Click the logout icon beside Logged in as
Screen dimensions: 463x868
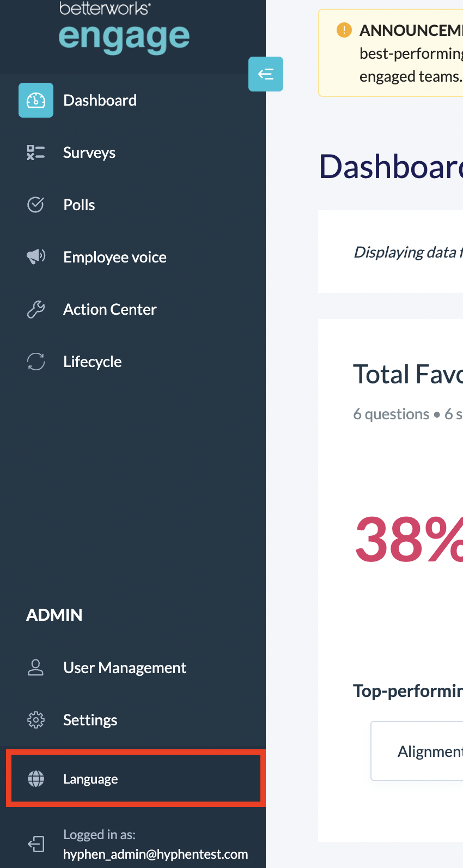[36, 844]
